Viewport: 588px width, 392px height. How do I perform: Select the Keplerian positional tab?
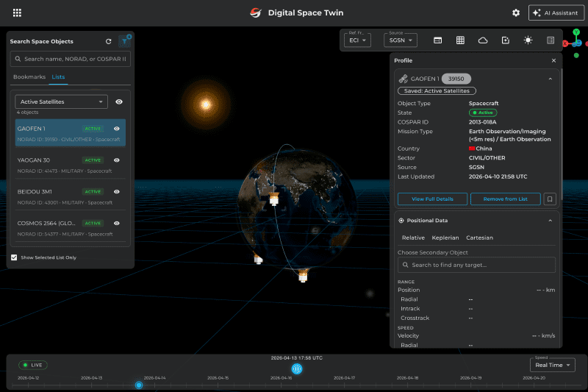point(445,238)
